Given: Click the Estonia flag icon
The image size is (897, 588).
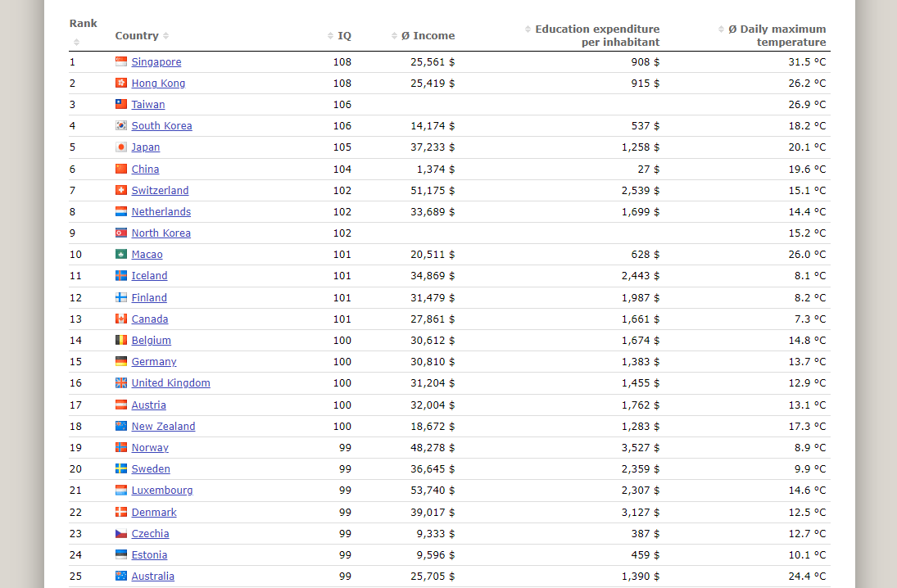Looking at the screenshot, I should pyautogui.click(x=120, y=554).
